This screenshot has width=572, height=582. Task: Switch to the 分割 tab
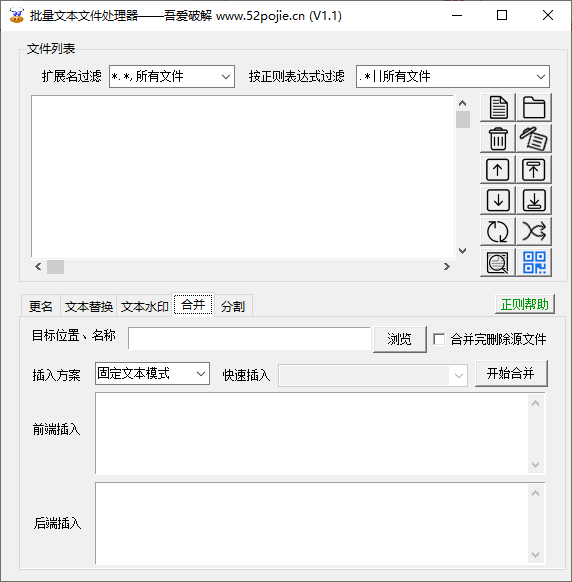pos(233,306)
